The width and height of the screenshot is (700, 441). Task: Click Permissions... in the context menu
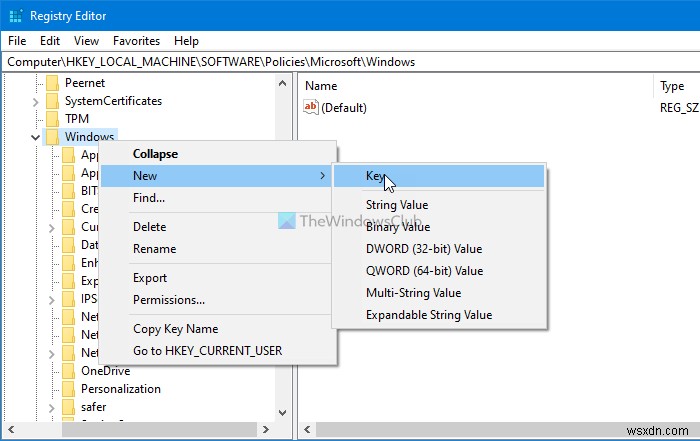pos(169,300)
